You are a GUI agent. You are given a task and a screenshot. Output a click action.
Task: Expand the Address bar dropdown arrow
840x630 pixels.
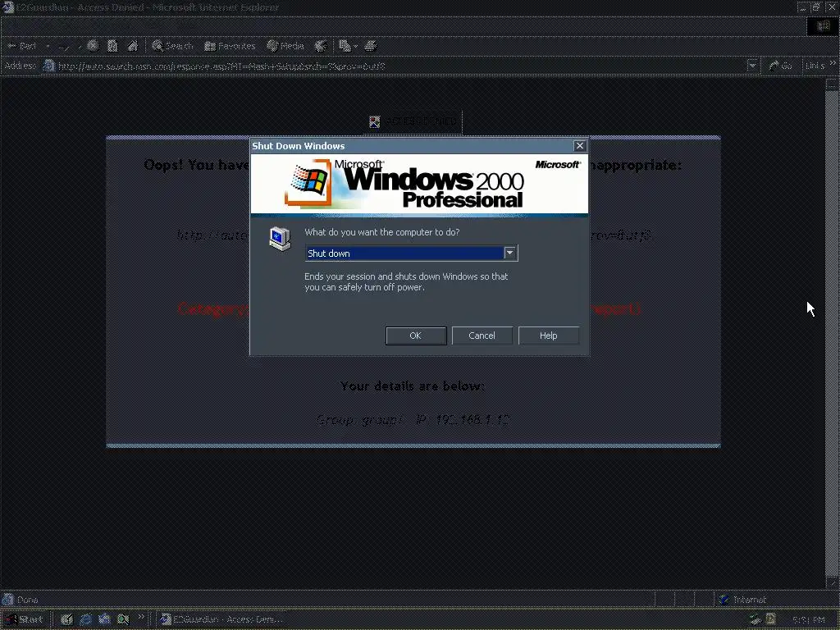click(x=753, y=66)
